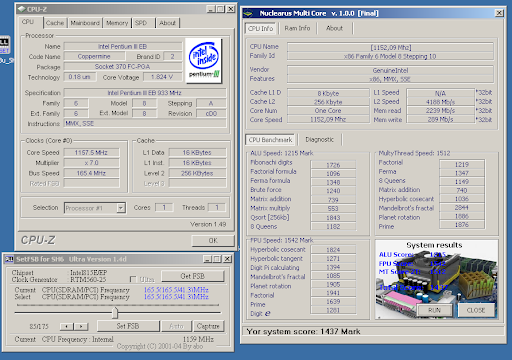Select the CPU tab in CPU-Z
This screenshot has height=360, width=512.
(x=28, y=22)
